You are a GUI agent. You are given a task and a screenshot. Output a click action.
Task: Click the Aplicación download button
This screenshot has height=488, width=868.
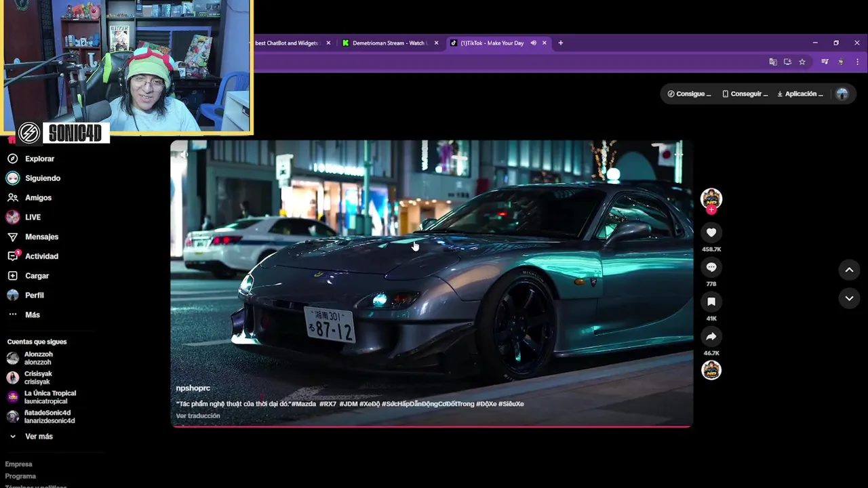click(800, 94)
